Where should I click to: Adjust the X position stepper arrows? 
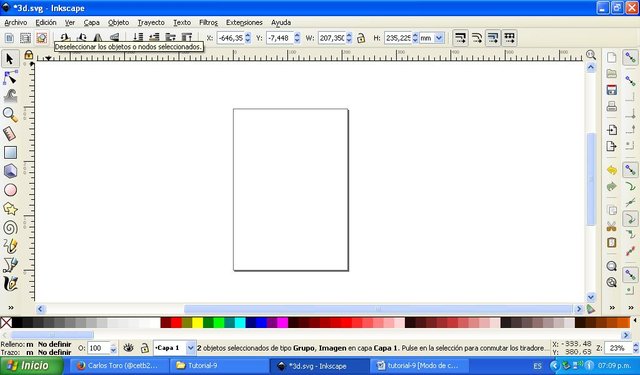tap(247, 38)
